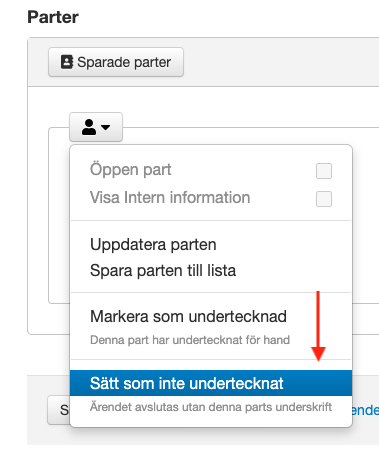Tick the Öppen part checkbox
This screenshot has height=452, width=379.
pos(324,171)
